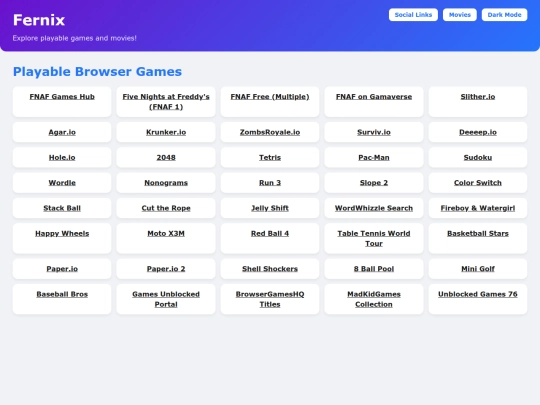
Task: Launch Shell Shockers
Action: 270,269
